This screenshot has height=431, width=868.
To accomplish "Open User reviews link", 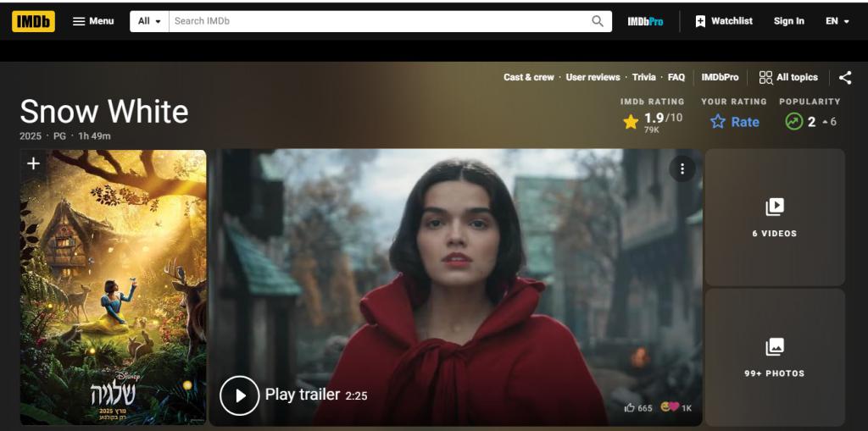I will pos(593,77).
